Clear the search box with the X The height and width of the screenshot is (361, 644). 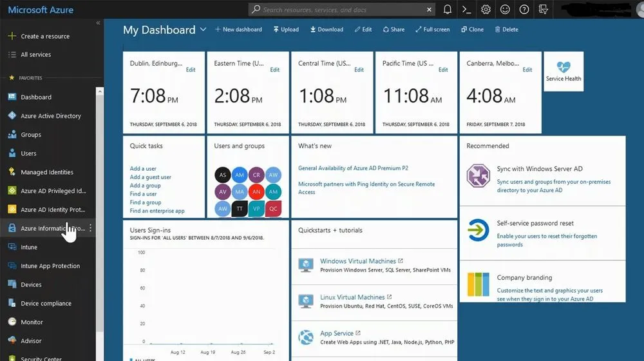click(x=429, y=10)
